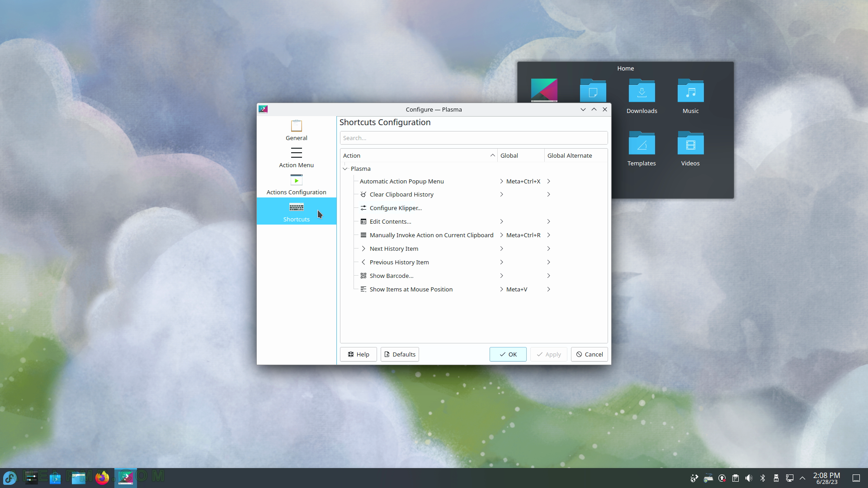This screenshot has height=488, width=868.
Task: Open the software updates tray icon
Action: (x=722, y=478)
